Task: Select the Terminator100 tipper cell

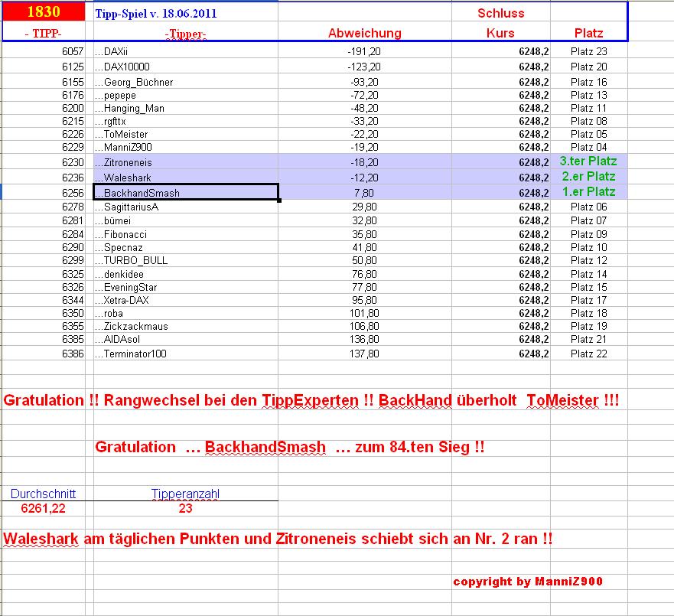Action: [x=186, y=354]
